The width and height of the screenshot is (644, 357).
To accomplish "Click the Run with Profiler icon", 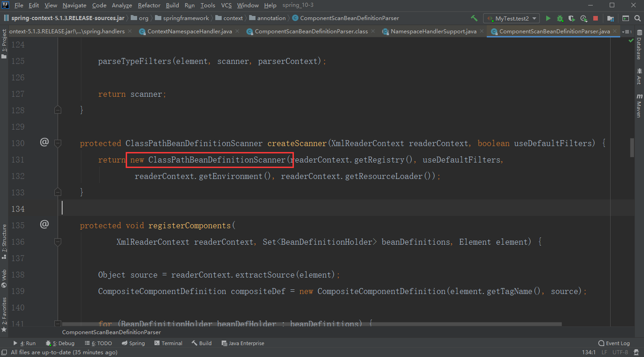I will [584, 18].
